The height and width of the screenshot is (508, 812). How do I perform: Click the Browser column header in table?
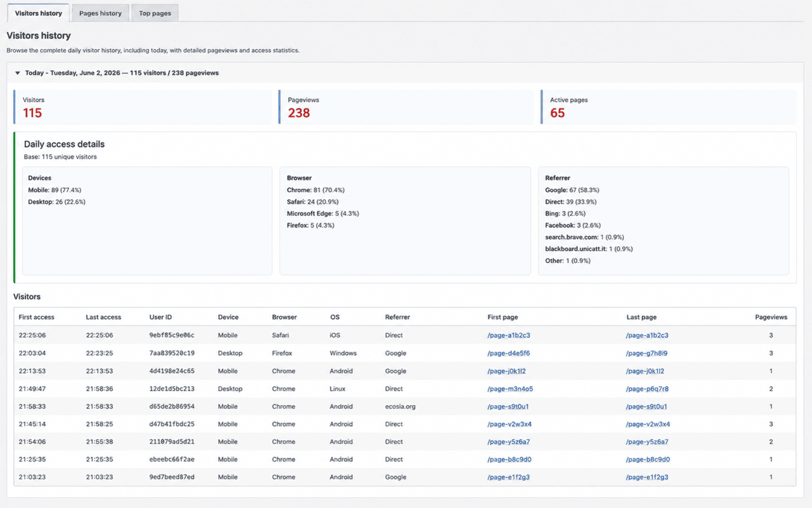284,317
